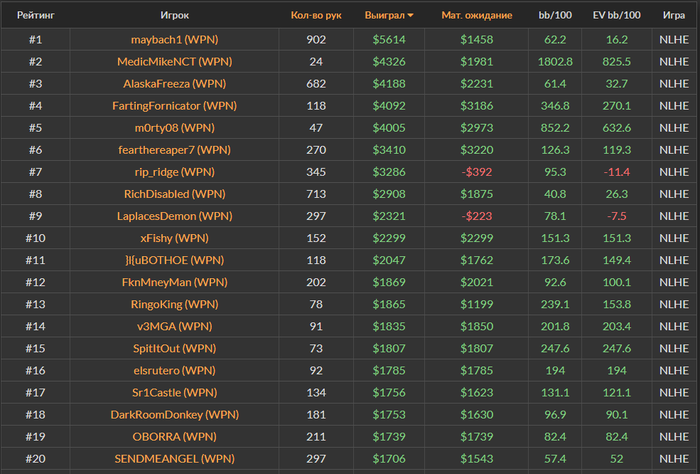Select the $5614 winnings cell
This screenshot has height=474, width=700.
click(x=389, y=40)
